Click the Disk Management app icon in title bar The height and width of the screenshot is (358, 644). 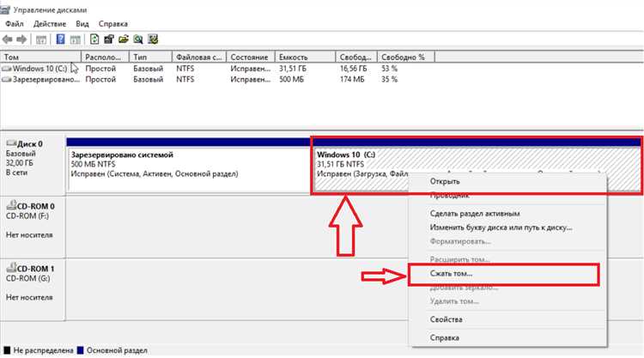5,9
